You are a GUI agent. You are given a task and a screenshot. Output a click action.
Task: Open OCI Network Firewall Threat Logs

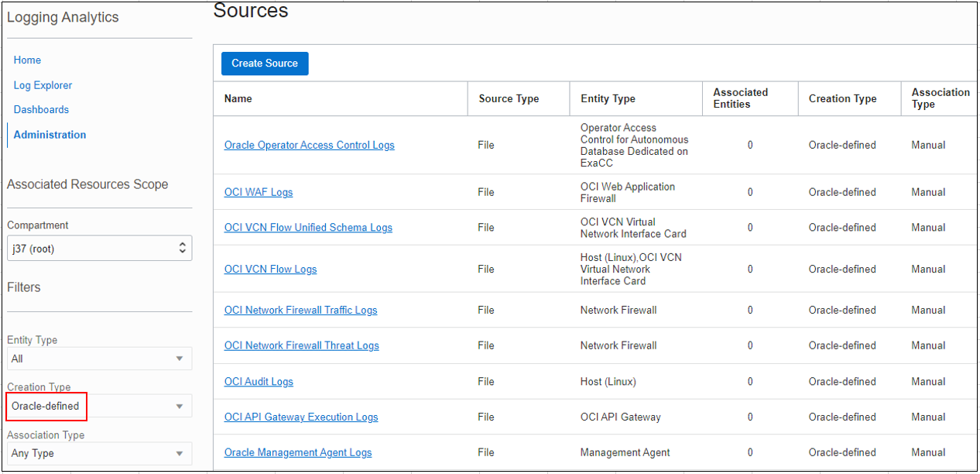click(302, 346)
